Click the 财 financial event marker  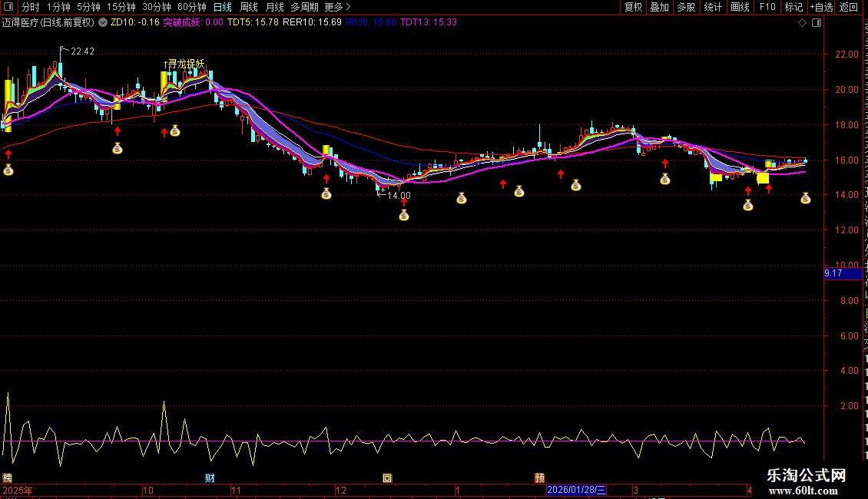210,478
